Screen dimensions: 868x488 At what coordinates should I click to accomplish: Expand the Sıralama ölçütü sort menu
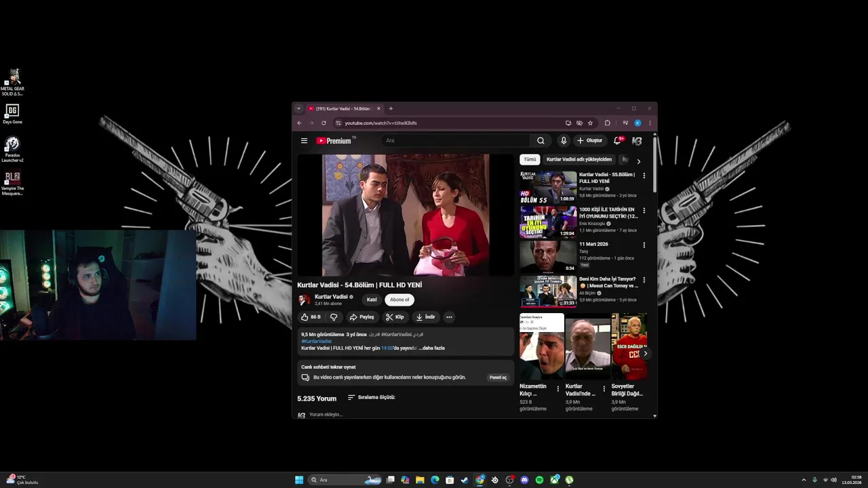(x=372, y=397)
